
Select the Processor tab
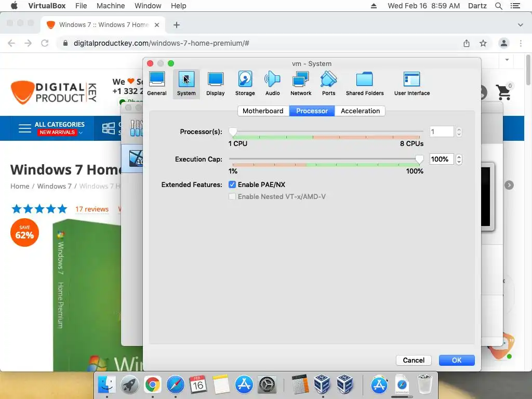tap(312, 111)
